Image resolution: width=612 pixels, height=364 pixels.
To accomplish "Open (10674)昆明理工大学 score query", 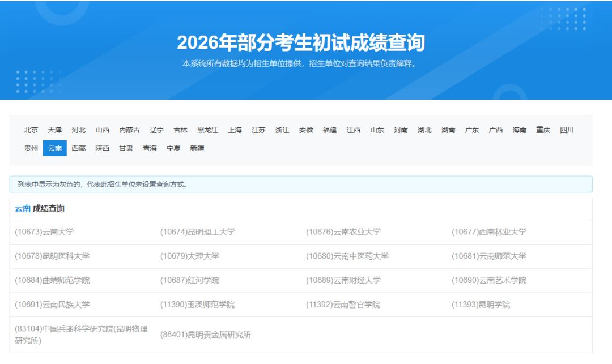I will coord(197,232).
